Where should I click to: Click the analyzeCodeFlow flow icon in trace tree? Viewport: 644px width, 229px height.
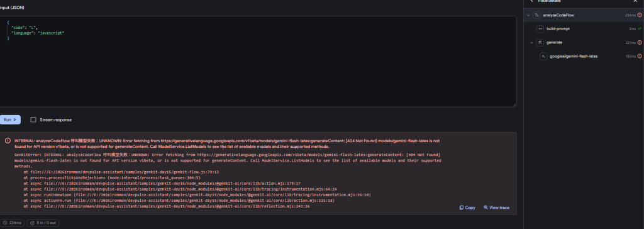click(536, 15)
